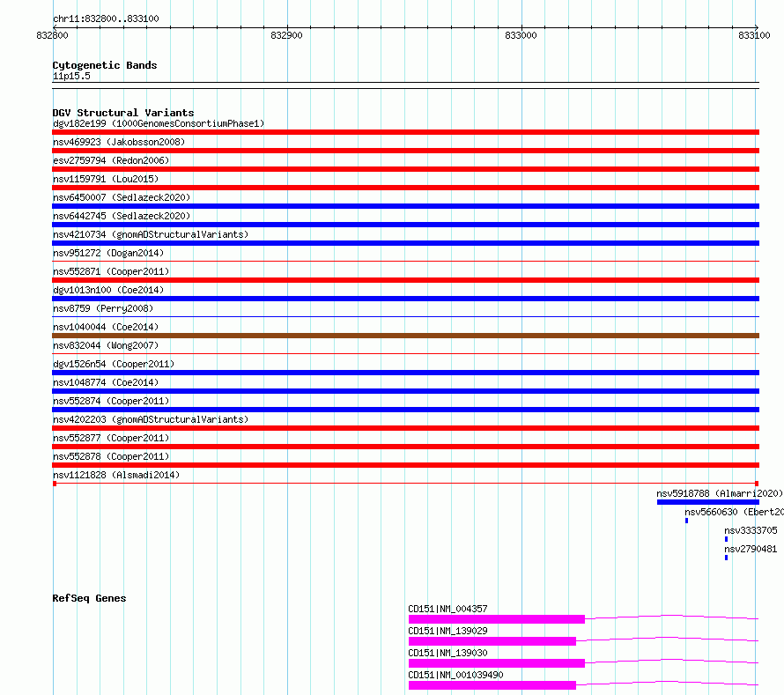Screen dimensions: 784x695
Task: Click the 833000 ruler position label
Action: [x=521, y=35]
